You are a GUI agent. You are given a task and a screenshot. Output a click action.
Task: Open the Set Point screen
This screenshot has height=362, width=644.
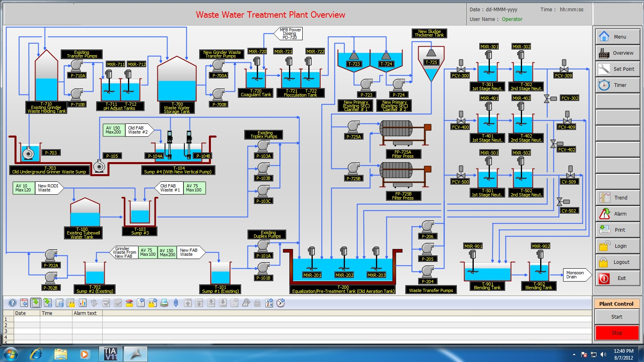[x=617, y=69]
